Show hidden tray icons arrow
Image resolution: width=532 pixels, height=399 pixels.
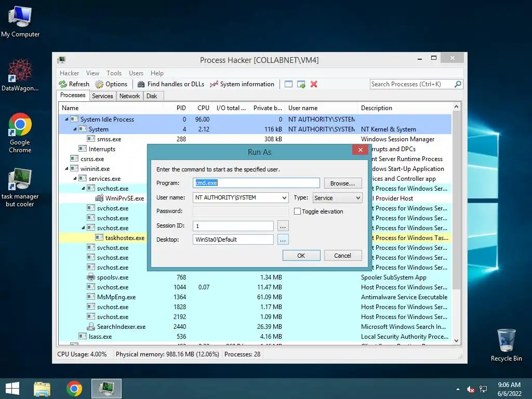coord(458,389)
